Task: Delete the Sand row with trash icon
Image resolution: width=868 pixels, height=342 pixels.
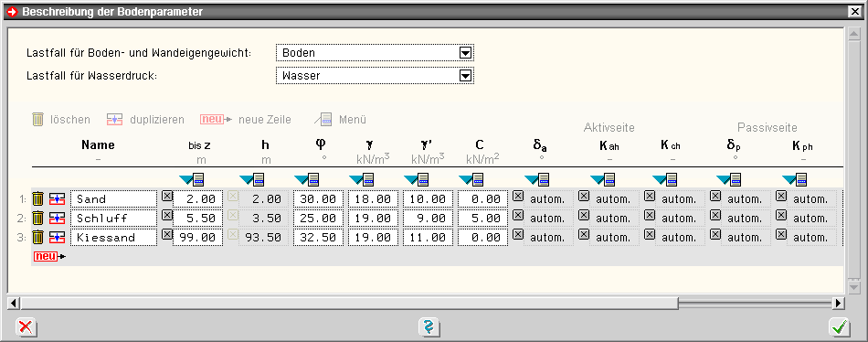Action: [37, 198]
